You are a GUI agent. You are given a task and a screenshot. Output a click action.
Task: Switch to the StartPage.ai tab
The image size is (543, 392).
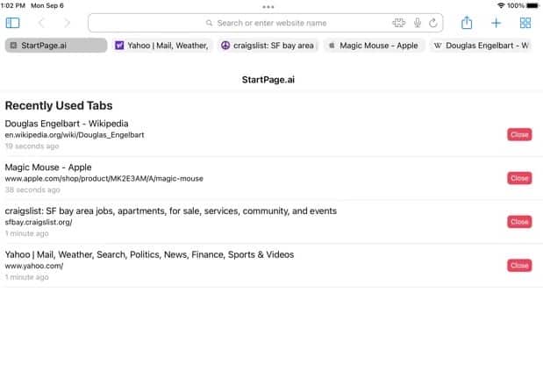click(56, 46)
